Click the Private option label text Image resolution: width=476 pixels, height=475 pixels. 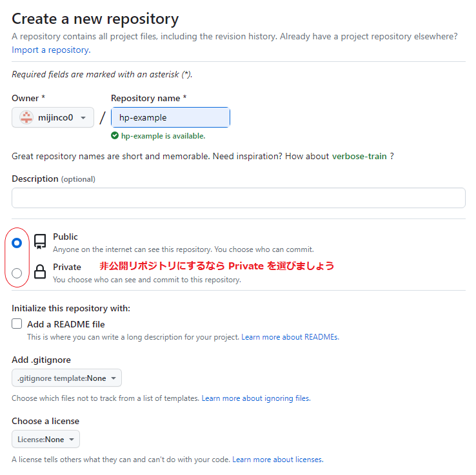tap(67, 267)
